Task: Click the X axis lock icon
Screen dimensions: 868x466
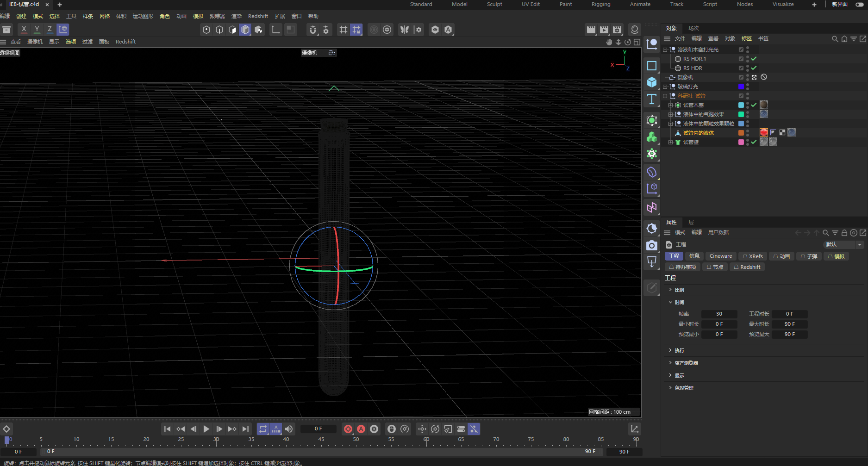Action: point(24,29)
